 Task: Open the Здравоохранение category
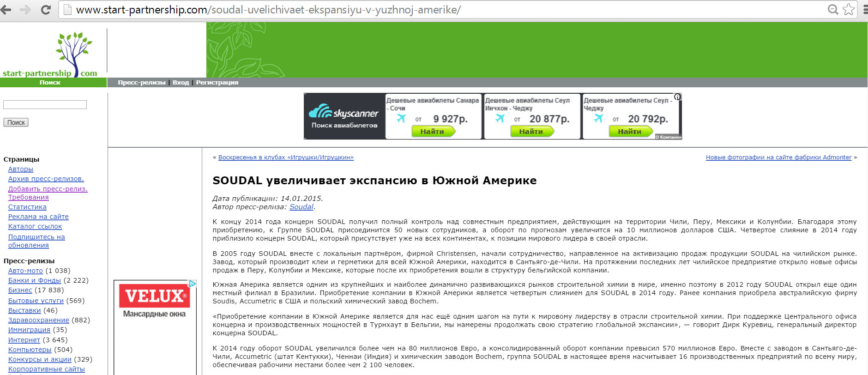pos(39,320)
